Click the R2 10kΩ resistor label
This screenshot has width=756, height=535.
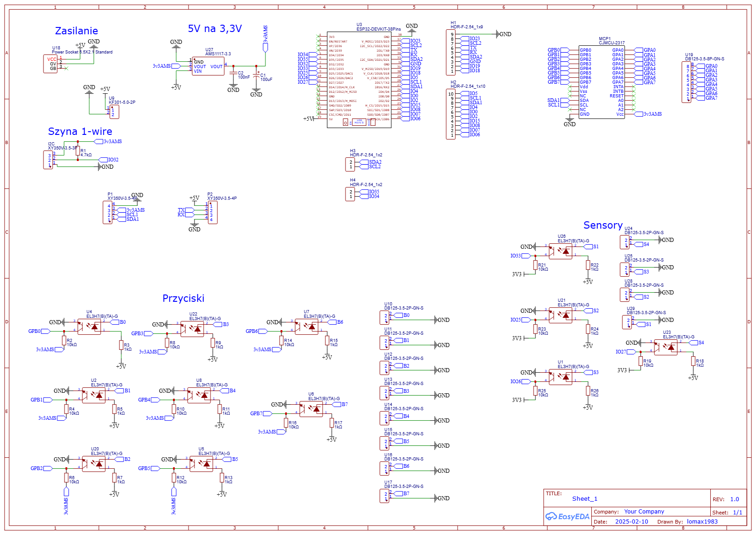(x=71, y=342)
